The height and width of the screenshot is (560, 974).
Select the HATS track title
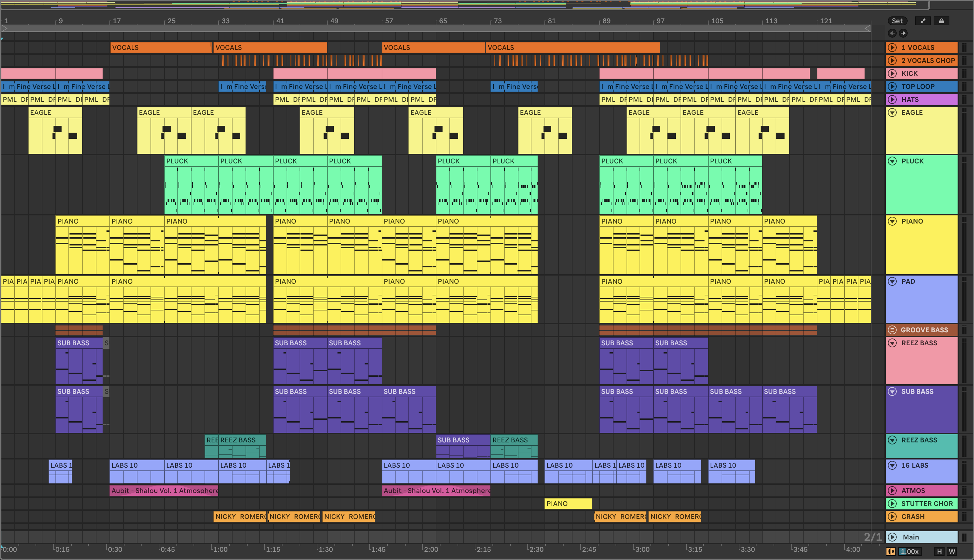coord(910,99)
